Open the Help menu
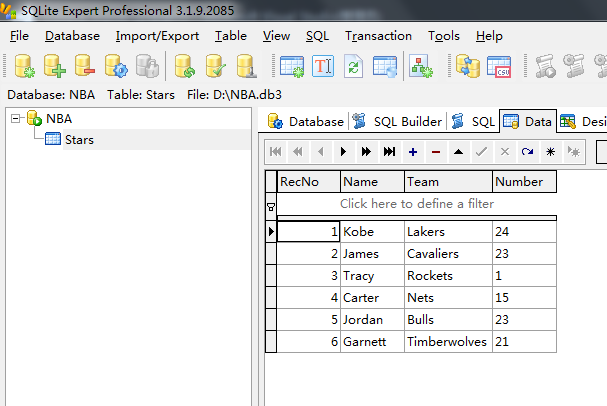The image size is (607, 406). (x=489, y=36)
